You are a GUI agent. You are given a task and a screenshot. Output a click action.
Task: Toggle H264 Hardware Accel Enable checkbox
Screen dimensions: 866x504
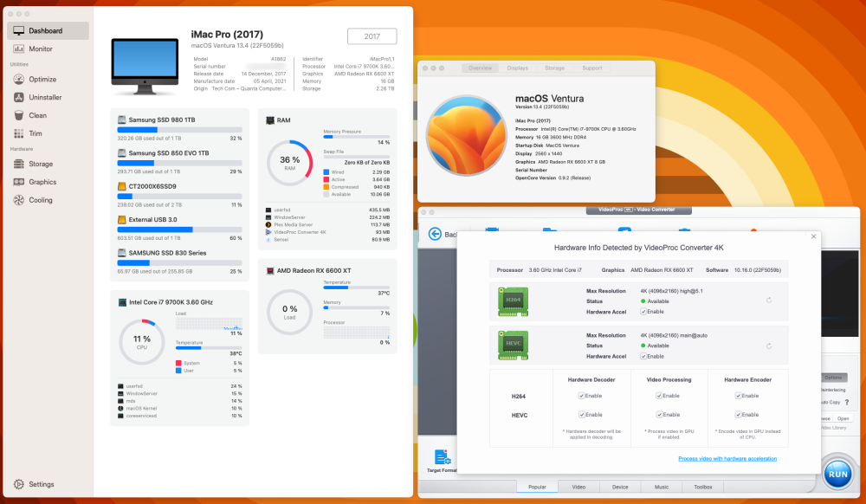coord(643,312)
